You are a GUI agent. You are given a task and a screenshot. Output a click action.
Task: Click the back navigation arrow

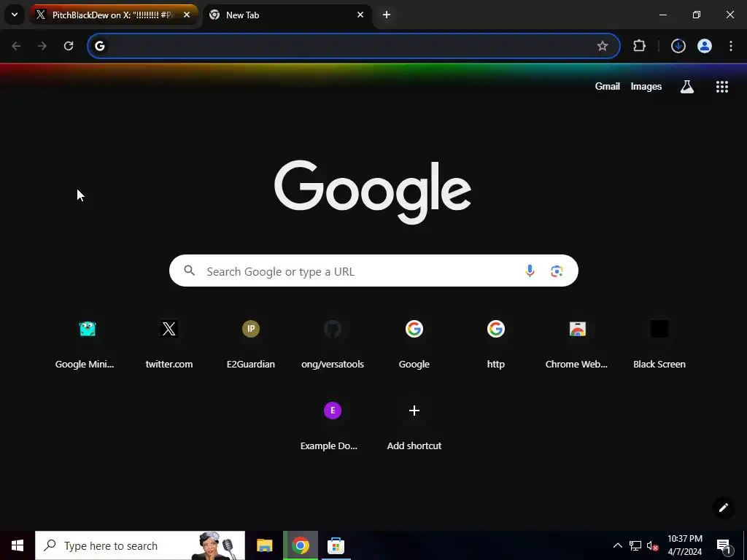tap(16, 46)
